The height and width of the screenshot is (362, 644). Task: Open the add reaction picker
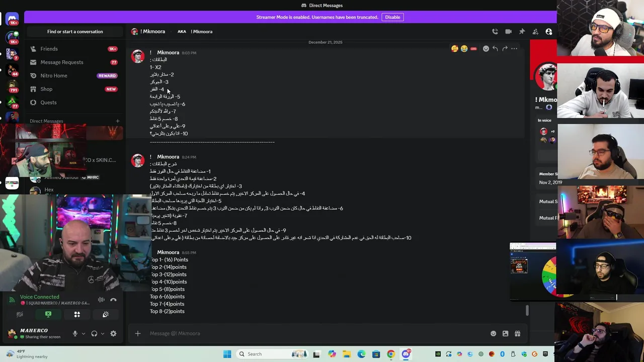[486, 49]
